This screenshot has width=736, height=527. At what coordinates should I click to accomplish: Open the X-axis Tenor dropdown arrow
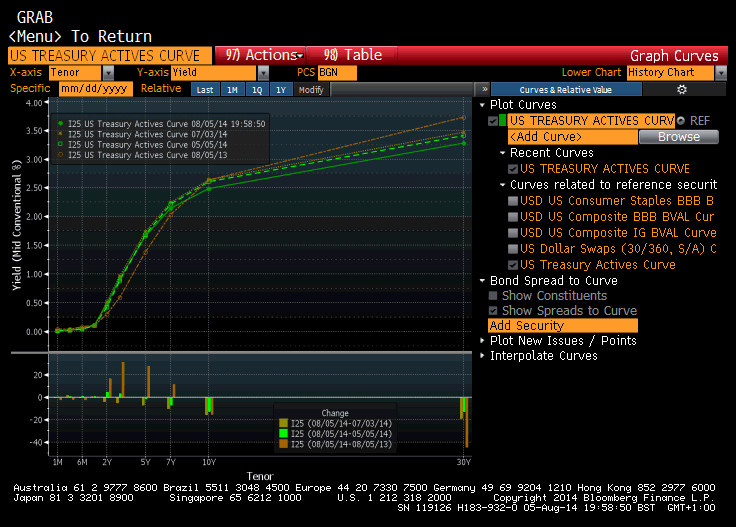(x=108, y=73)
